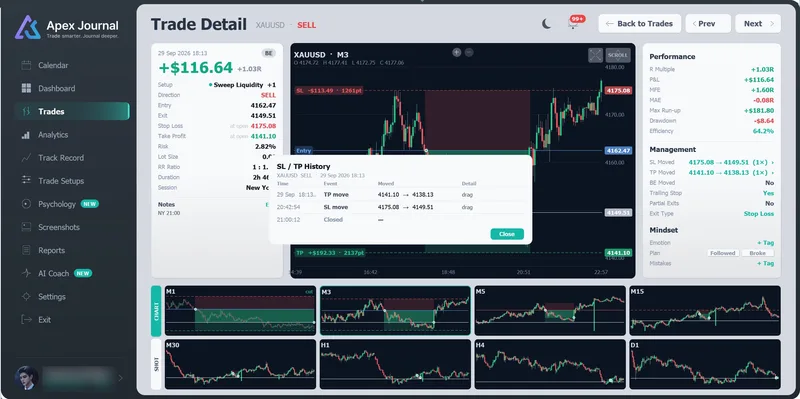
Task: Close the SL / TP History popup
Action: click(507, 234)
